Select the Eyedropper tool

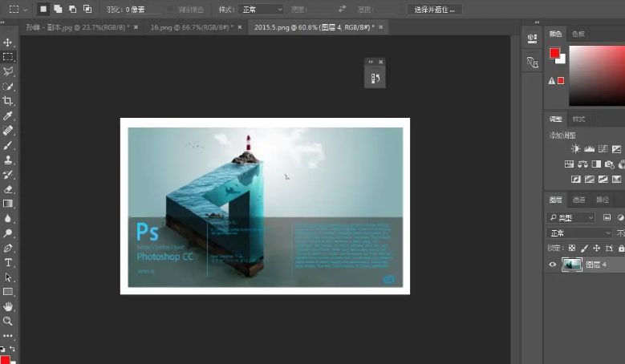coord(8,115)
